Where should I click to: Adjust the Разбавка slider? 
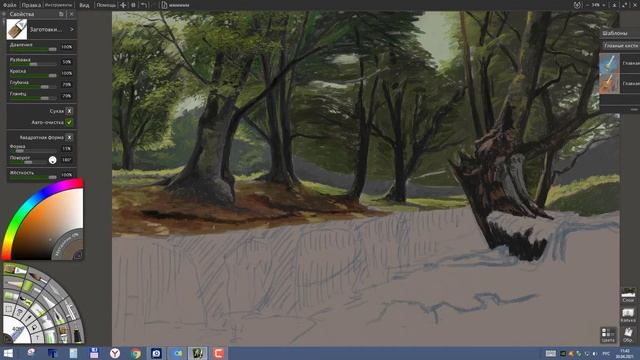(33, 64)
